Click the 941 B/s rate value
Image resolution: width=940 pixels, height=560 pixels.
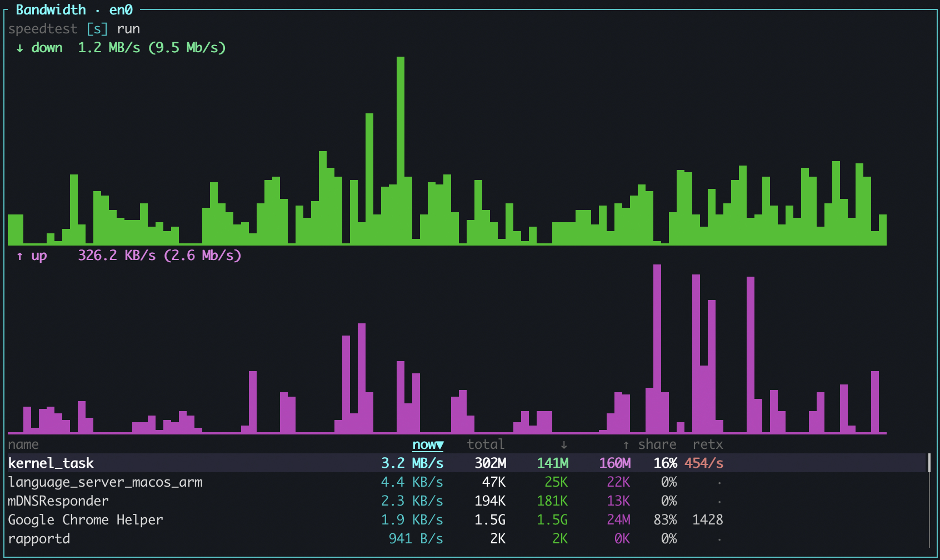coord(416,538)
